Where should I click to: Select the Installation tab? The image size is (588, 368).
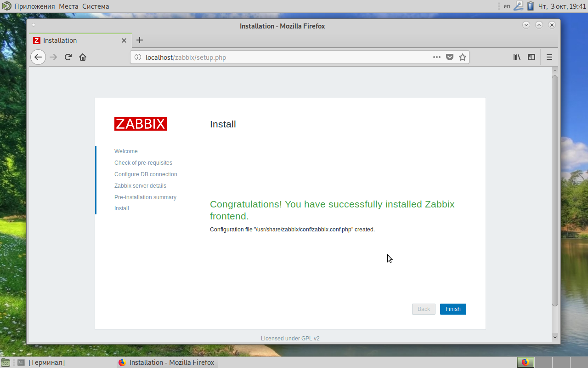[x=80, y=40]
